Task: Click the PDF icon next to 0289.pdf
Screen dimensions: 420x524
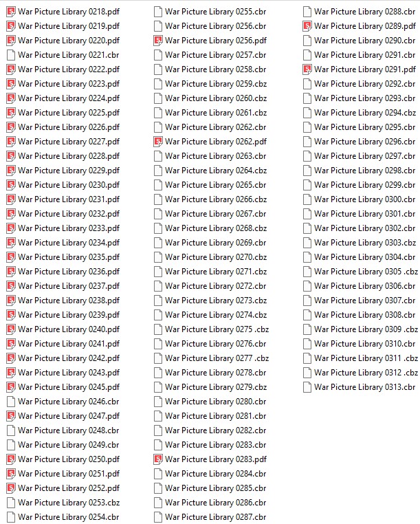Action: [x=307, y=26]
